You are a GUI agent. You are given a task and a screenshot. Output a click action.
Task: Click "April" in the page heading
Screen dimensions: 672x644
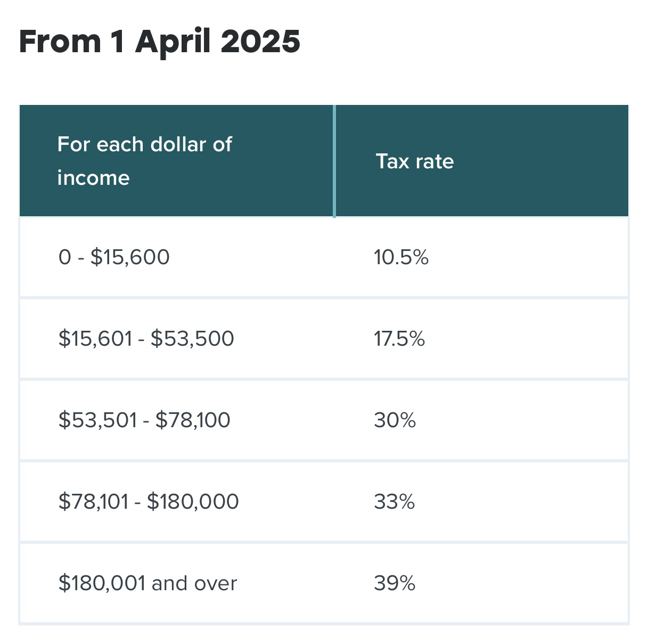coord(173,42)
